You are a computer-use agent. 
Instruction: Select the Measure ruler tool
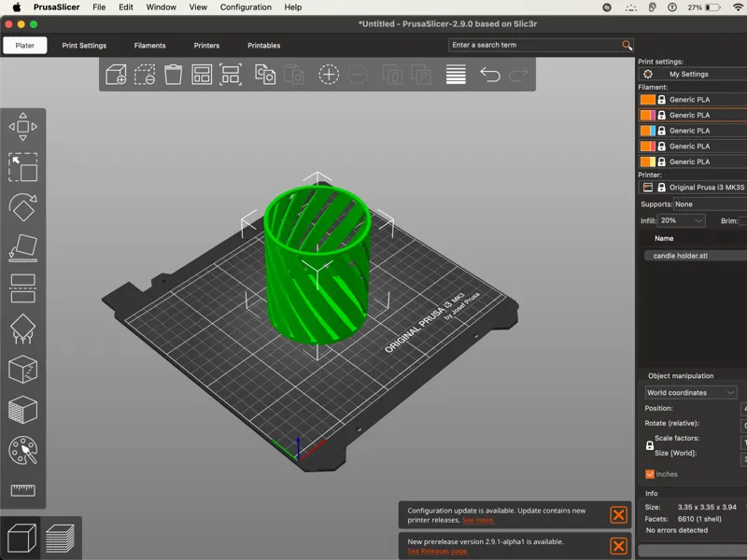(22, 490)
